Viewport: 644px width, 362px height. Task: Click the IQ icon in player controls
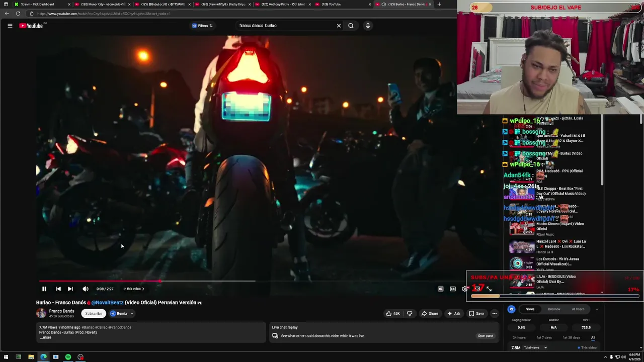click(x=440, y=289)
